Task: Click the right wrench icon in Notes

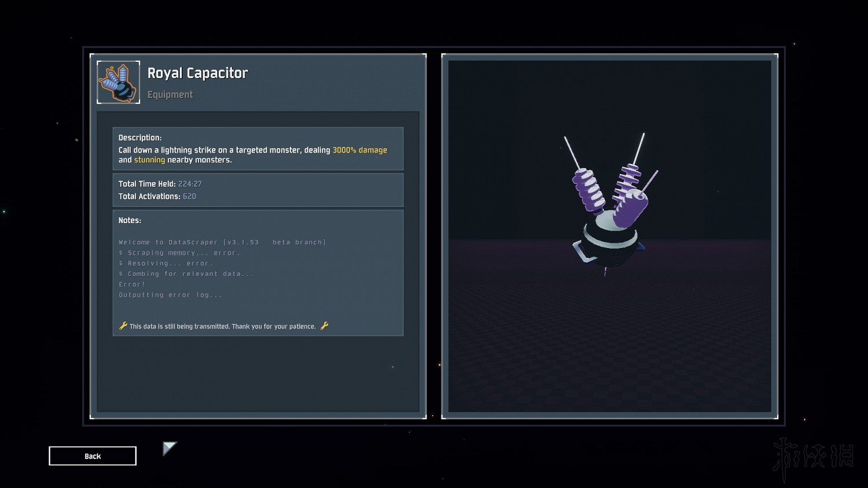Action: pyautogui.click(x=324, y=326)
